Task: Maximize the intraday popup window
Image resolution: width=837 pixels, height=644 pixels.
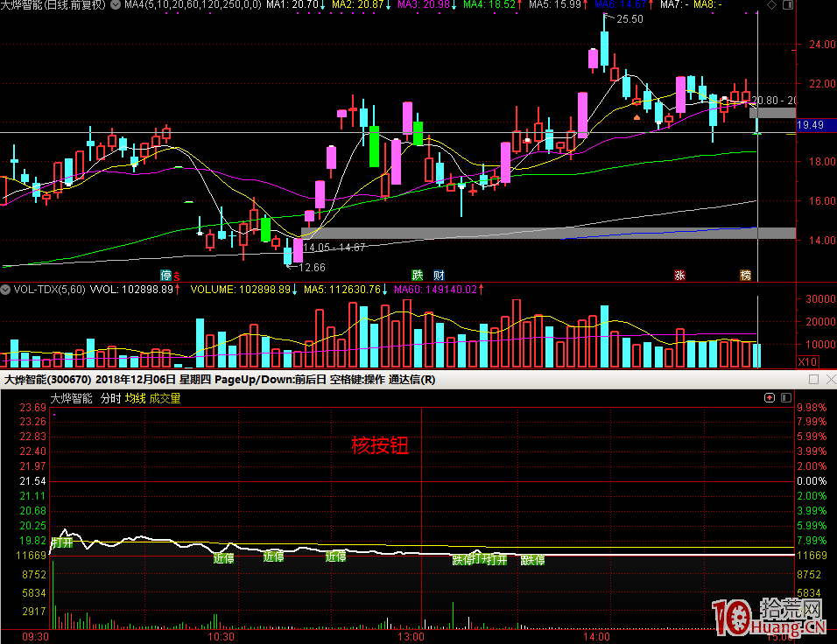Action: click(813, 380)
